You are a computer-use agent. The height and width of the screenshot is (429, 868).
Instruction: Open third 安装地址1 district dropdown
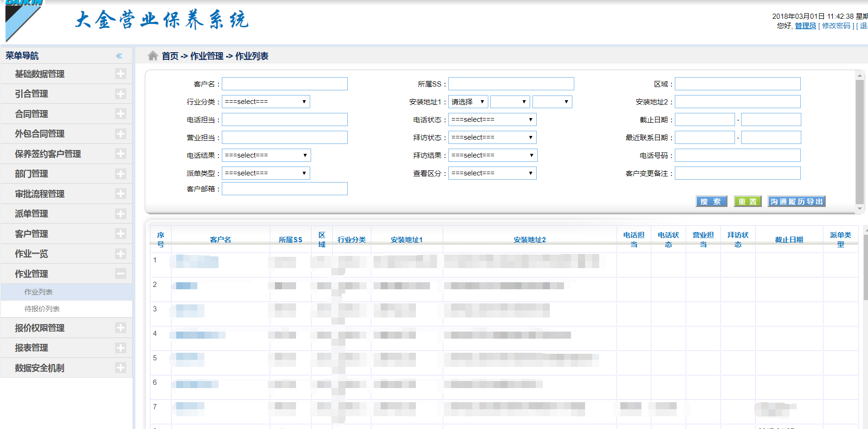pos(552,102)
